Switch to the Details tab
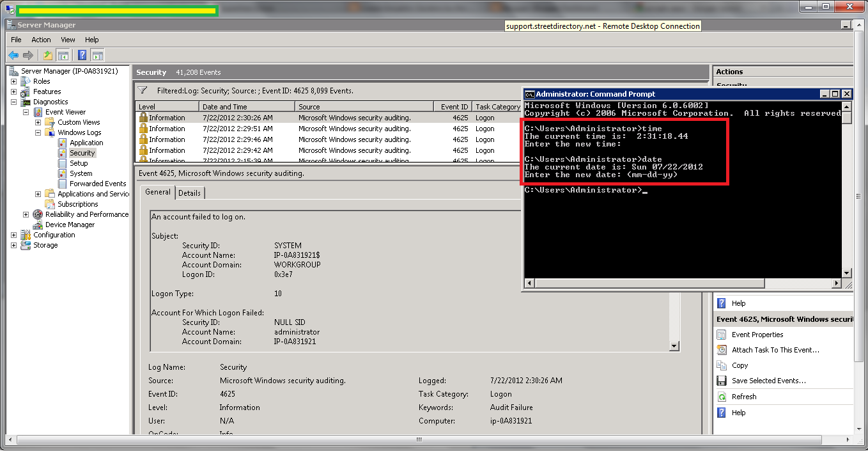This screenshot has width=868, height=451. [x=190, y=192]
